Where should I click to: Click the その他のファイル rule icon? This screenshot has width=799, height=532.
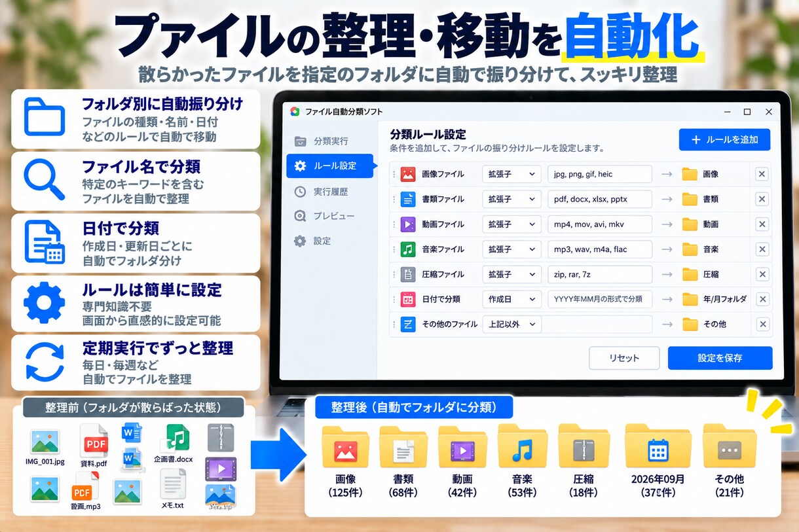(408, 324)
